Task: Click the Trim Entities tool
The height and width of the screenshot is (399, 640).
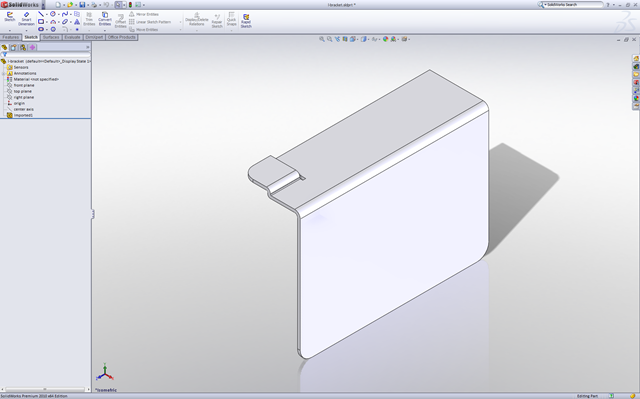Action: click(x=89, y=19)
